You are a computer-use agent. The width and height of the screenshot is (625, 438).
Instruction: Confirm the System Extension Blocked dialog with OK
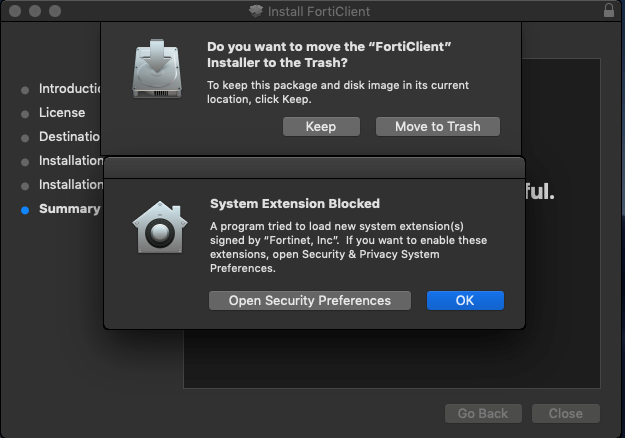(465, 301)
